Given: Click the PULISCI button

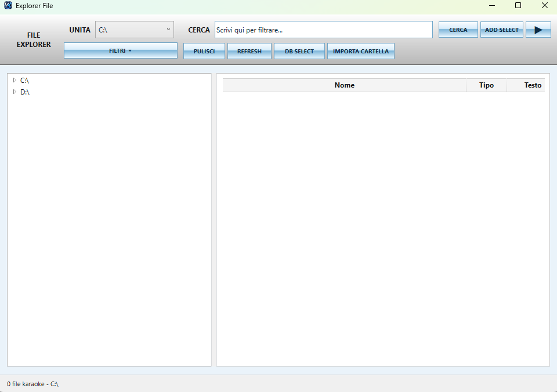Looking at the screenshot, I should (x=204, y=51).
